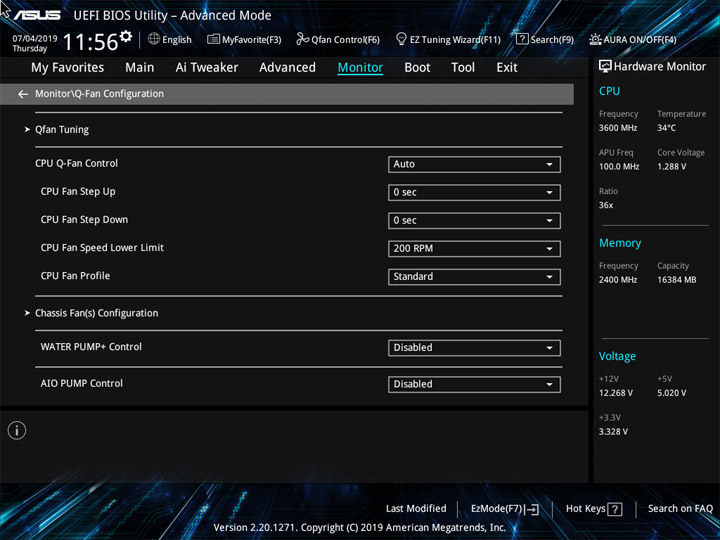720x540 pixels.
Task: Switch to Ai Tweaker tab
Action: [x=207, y=68]
